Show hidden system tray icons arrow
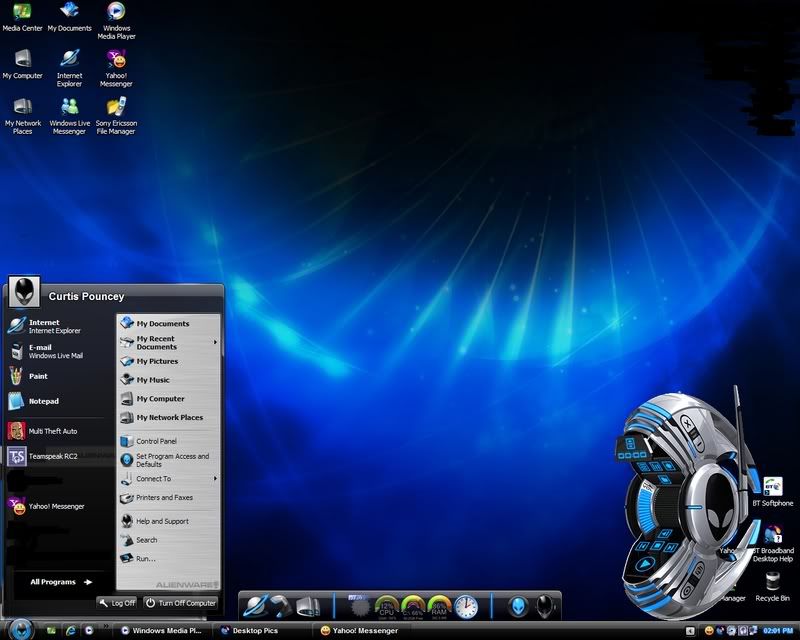 [690, 631]
